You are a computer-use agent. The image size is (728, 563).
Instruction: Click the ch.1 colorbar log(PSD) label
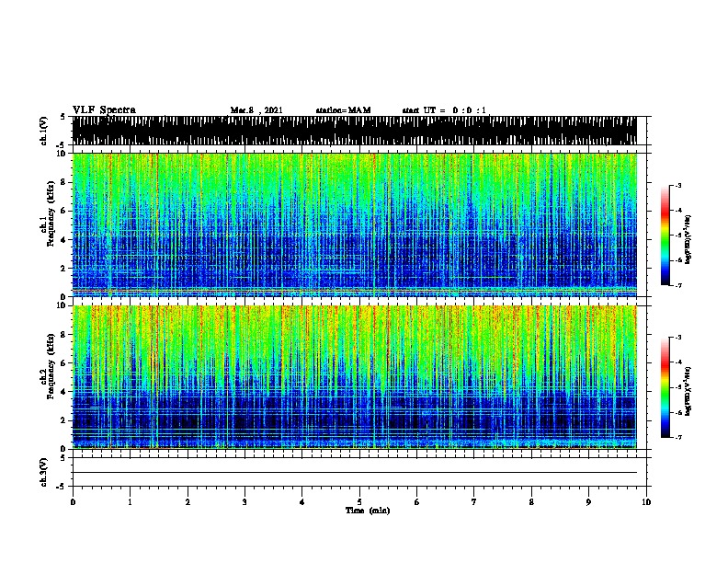[688, 239]
